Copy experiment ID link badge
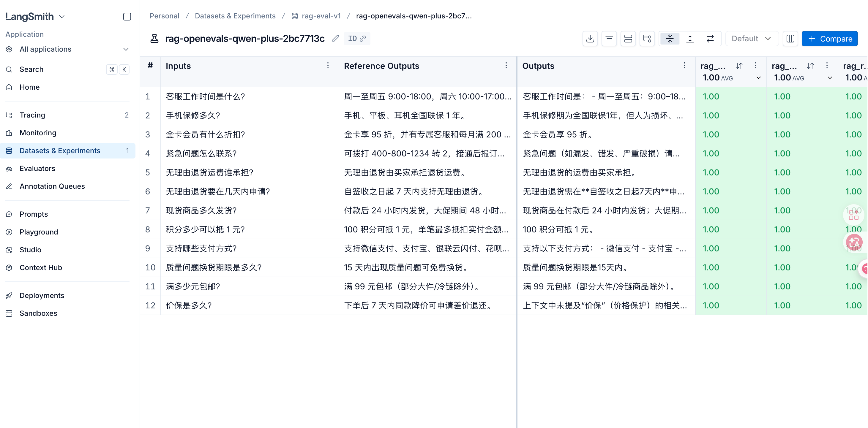The image size is (868, 428). (x=357, y=39)
